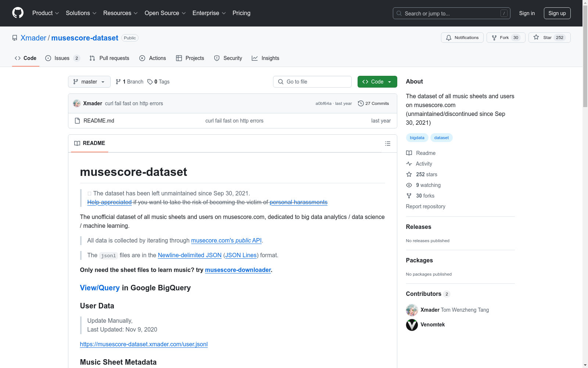This screenshot has width=588, height=368.
Task: Switch to the Actions tab
Action: tap(153, 58)
